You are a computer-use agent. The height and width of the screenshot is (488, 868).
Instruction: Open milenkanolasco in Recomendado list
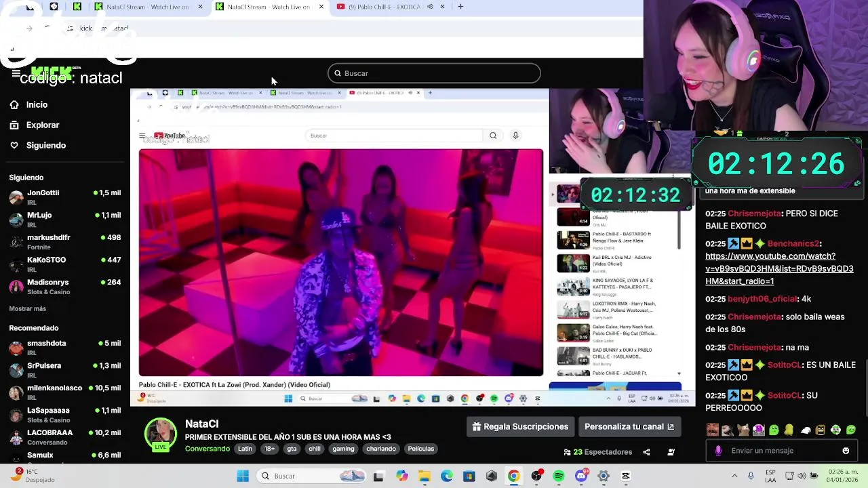[x=65, y=392]
